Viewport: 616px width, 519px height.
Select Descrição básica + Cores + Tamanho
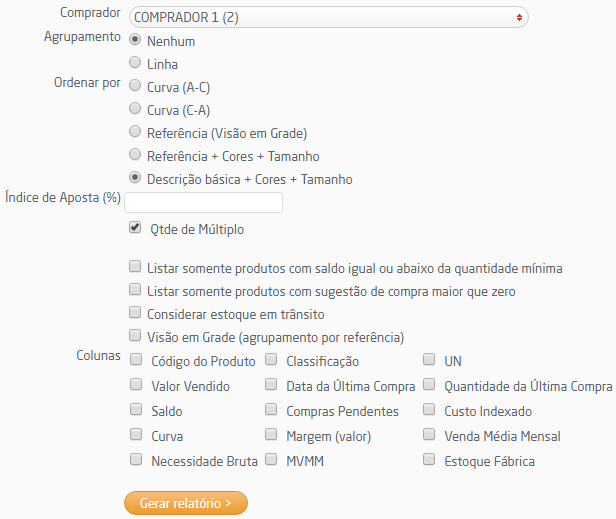[135, 178]
